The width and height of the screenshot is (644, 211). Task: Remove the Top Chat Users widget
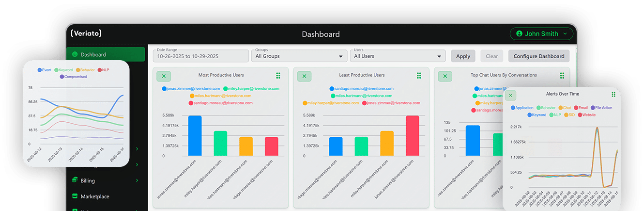point(445,76)
